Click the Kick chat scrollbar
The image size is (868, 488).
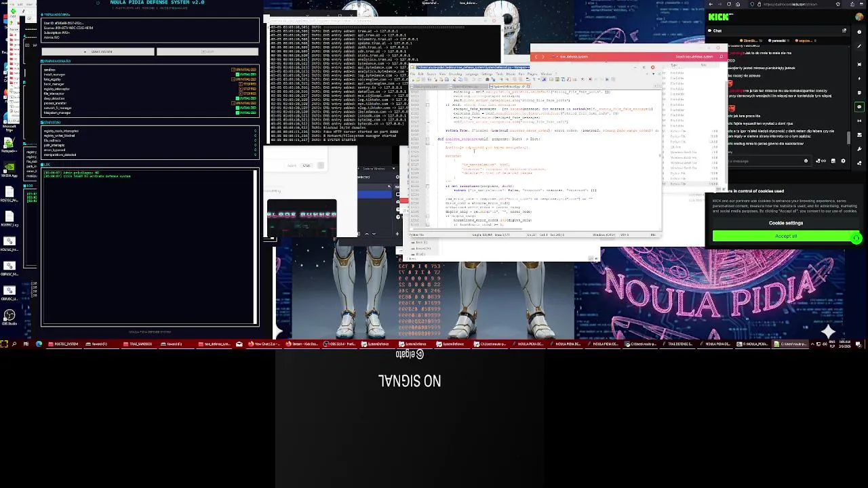point(848,138)
